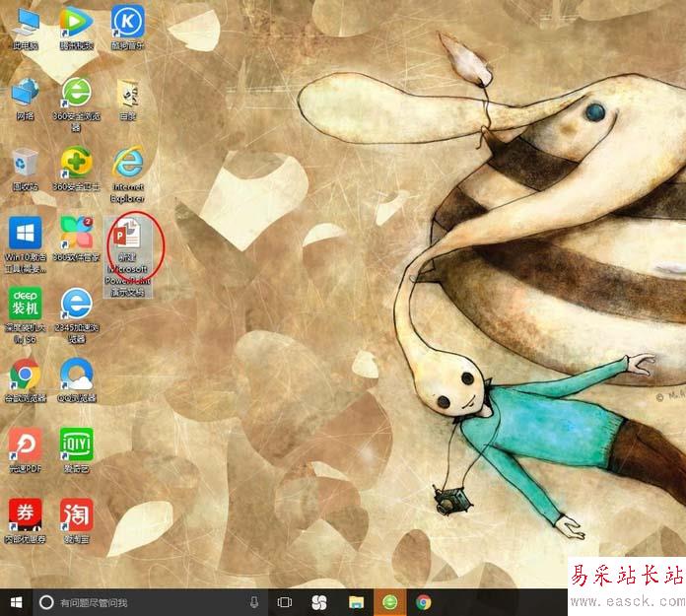Open the Windows Start menu
This screenshot has width=686, height=616.
[16, 603]
